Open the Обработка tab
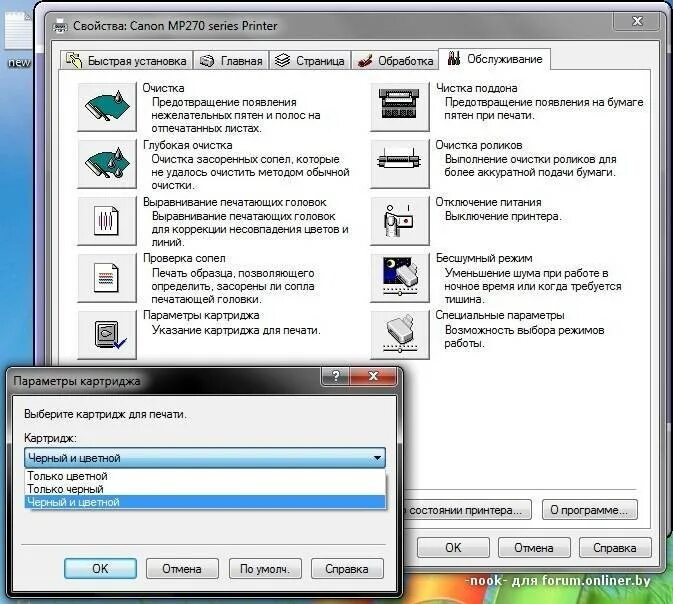This screenshot has width=673, height=604. 395,61
